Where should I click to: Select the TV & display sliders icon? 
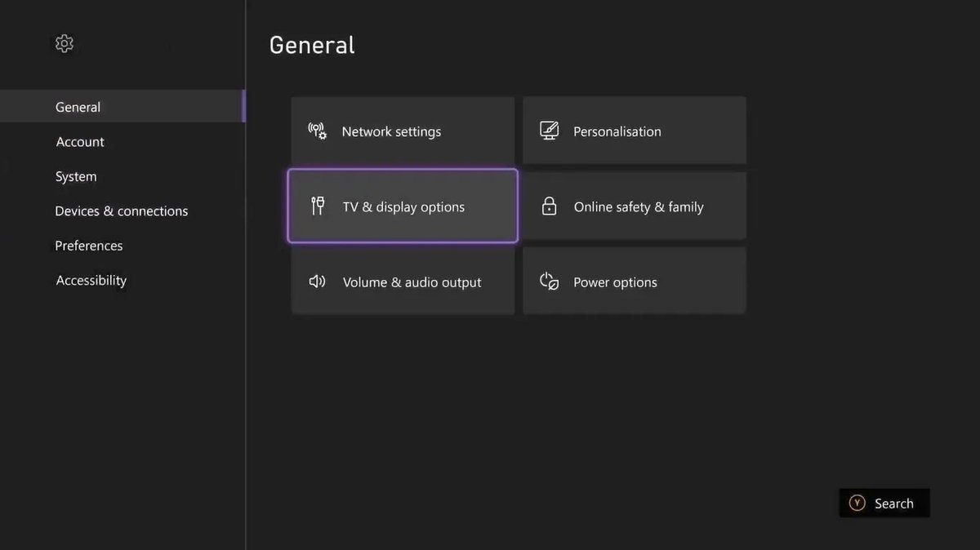[x=317, y=206]
